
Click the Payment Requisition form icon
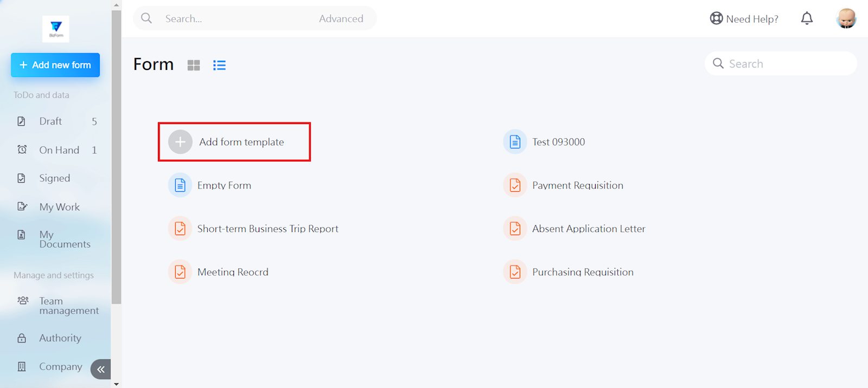tap(515, 185)
